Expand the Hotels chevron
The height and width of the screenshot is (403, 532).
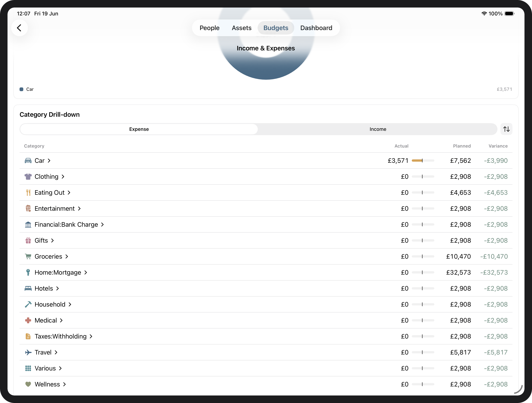57,289
